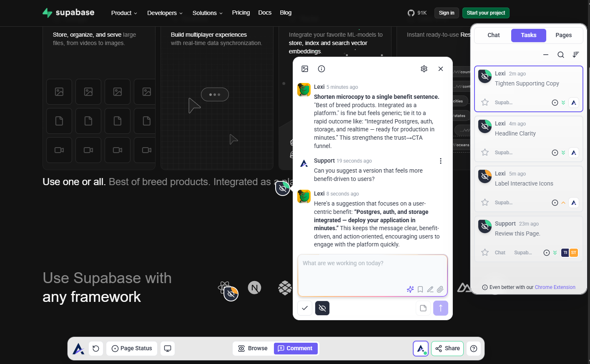Screen dimensions: 590x364
Task: Open the Chrome Extension link
Action: tap(555, 287)
